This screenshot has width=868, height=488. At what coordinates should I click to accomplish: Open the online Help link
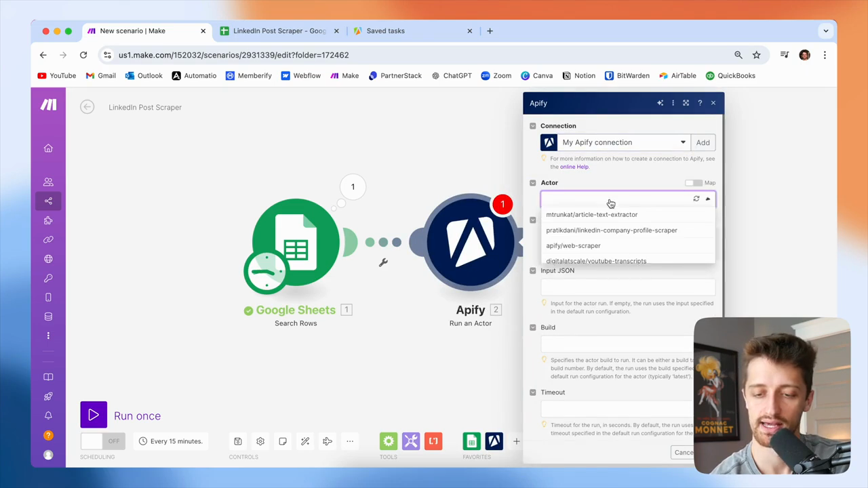pos(574,167)
